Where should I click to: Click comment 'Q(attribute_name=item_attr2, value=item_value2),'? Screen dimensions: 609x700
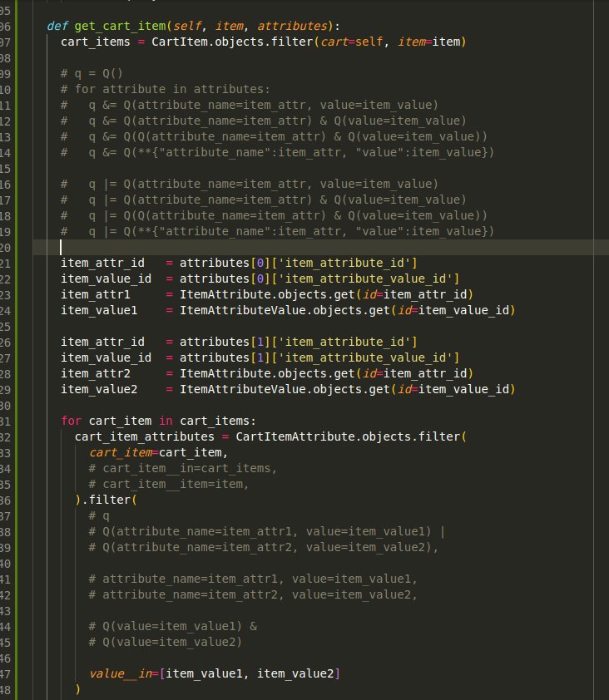click(x=270, y=547)
